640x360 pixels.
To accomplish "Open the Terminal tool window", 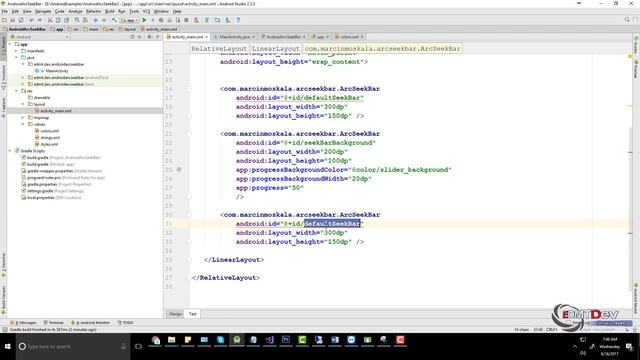I will tap(53, 322).
